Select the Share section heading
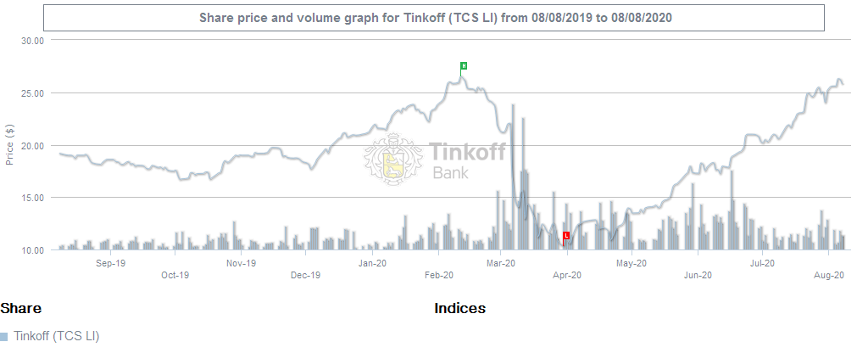 pos(21,308)
